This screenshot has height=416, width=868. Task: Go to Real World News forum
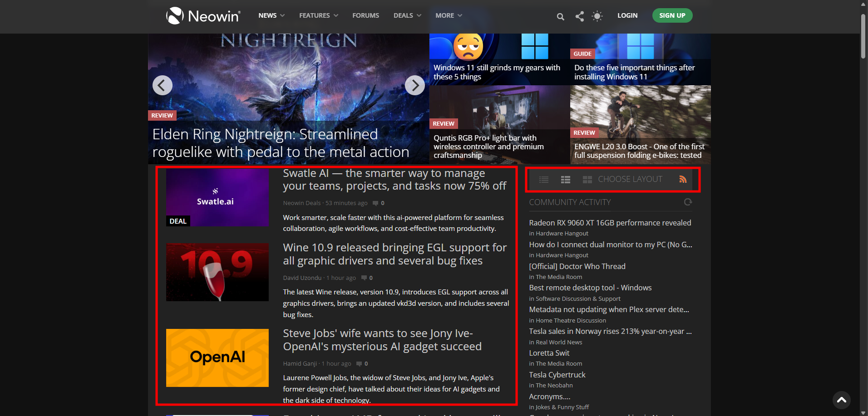pyautogui.click(x=559, y=342)
